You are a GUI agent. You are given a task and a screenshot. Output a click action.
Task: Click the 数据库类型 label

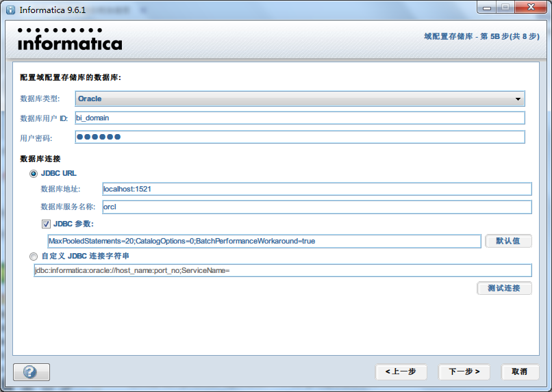coord(40,99)
